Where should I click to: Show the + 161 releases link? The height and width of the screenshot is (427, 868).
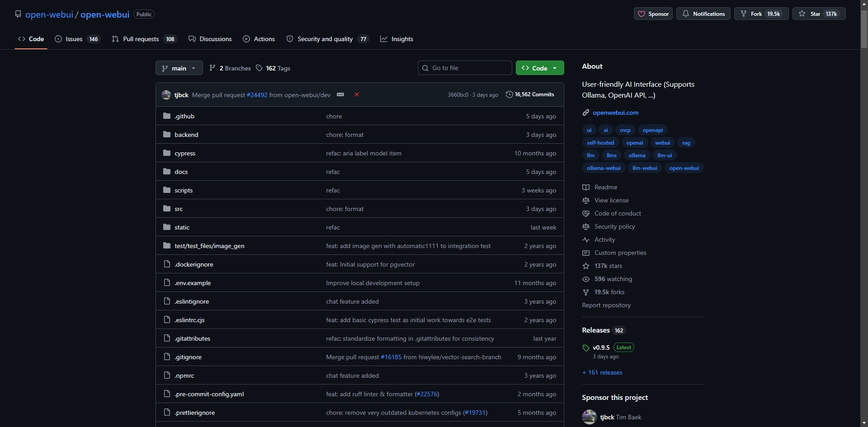click(x=602, y=372)
